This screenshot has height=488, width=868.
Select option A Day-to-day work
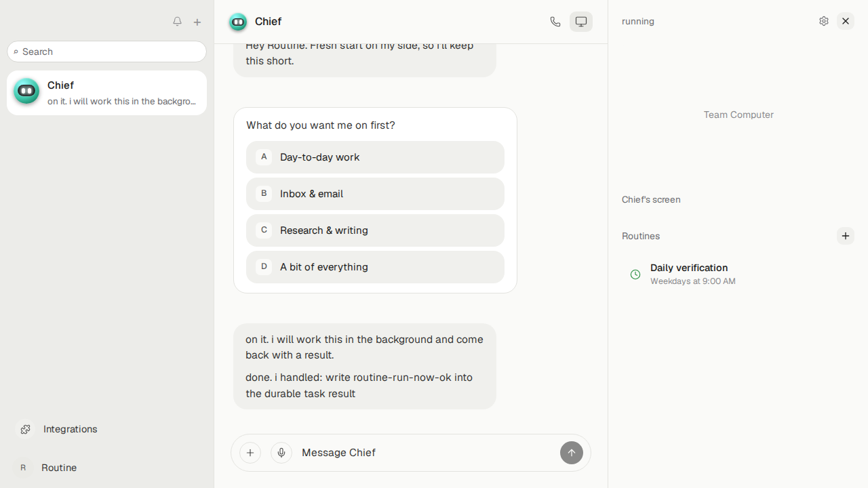(x=375, y=157)
